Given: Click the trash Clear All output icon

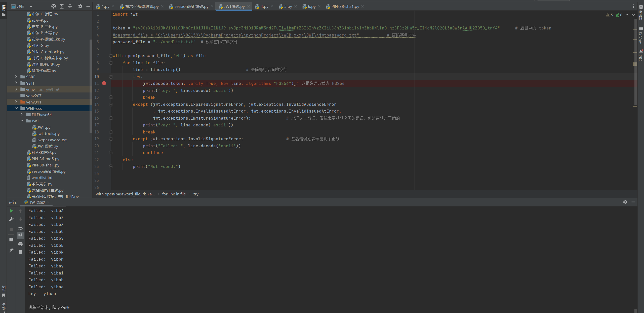Looking at the screenshot, I should 20,252.
